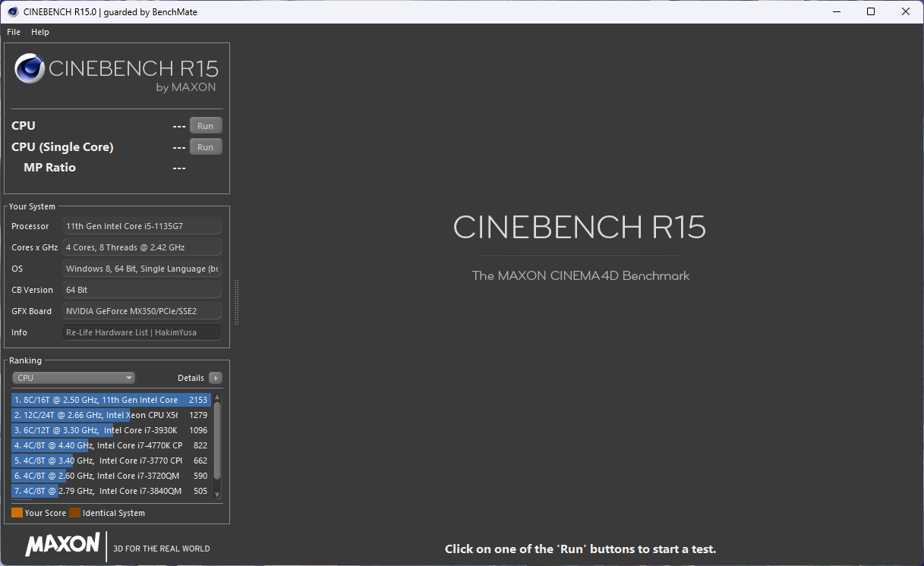Click the Details arrow button
Viewport: 924px width, 566px height.
point(216,378)
